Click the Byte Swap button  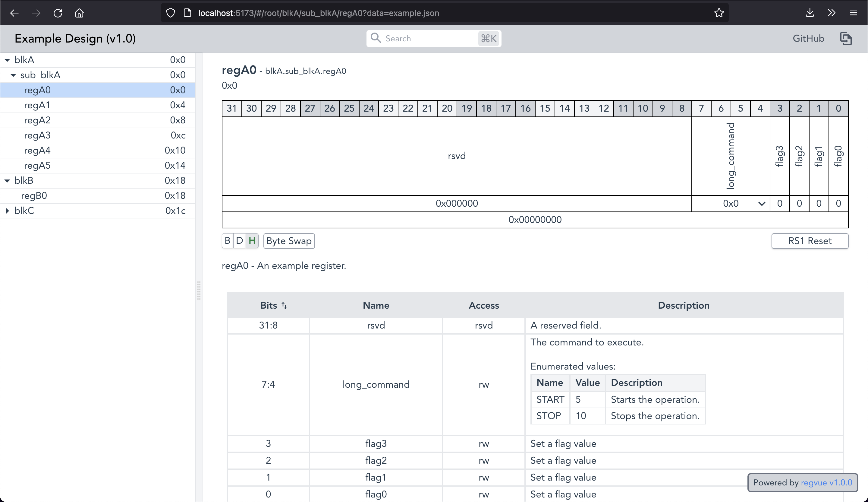(x=289, y=241)
